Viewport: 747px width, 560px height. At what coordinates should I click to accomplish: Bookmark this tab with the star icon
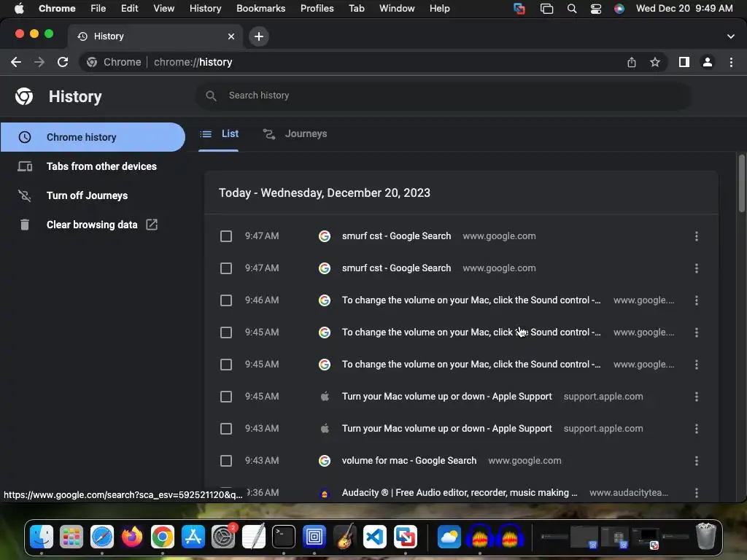coord(655,62)
